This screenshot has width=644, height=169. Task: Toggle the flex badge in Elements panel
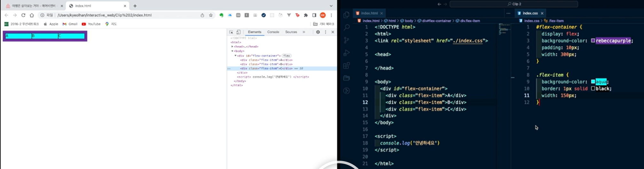287,55
